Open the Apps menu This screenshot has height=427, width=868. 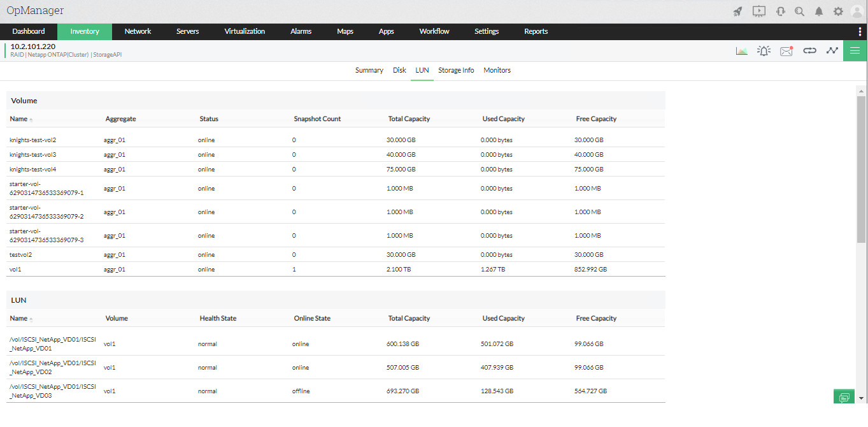coord(386,31)
